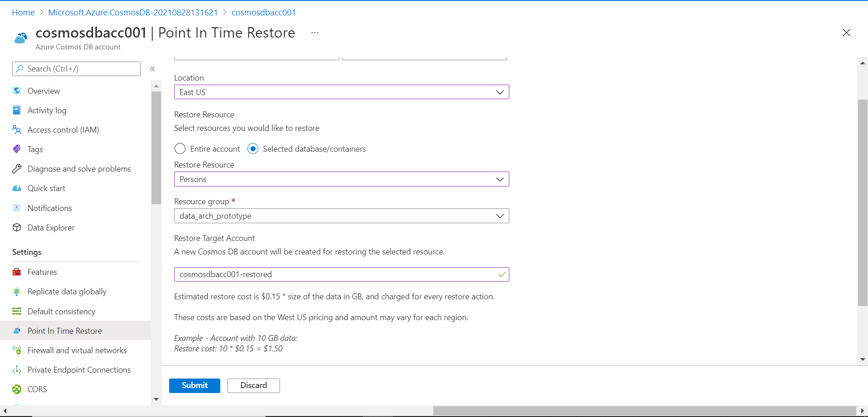Viewport: 868px width, 417px height.
Task: Open Point In Time Restore menu item
Action: (x=65, y=331)
